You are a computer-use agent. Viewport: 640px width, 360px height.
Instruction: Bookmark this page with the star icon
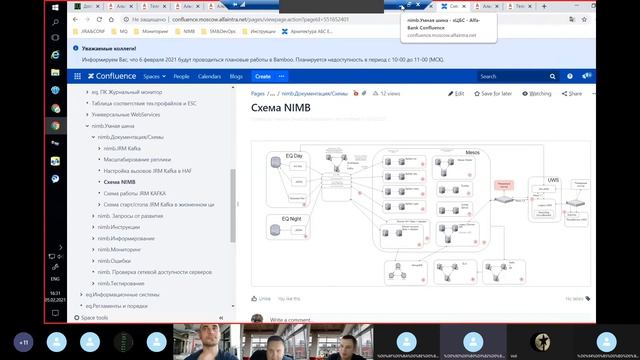tap(584, 19)
